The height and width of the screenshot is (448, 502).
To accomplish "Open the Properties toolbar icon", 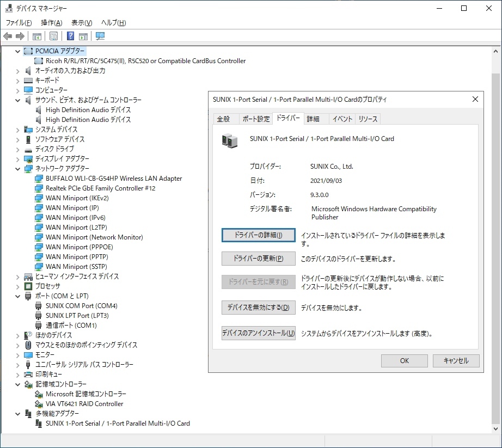I will point(53,36).
